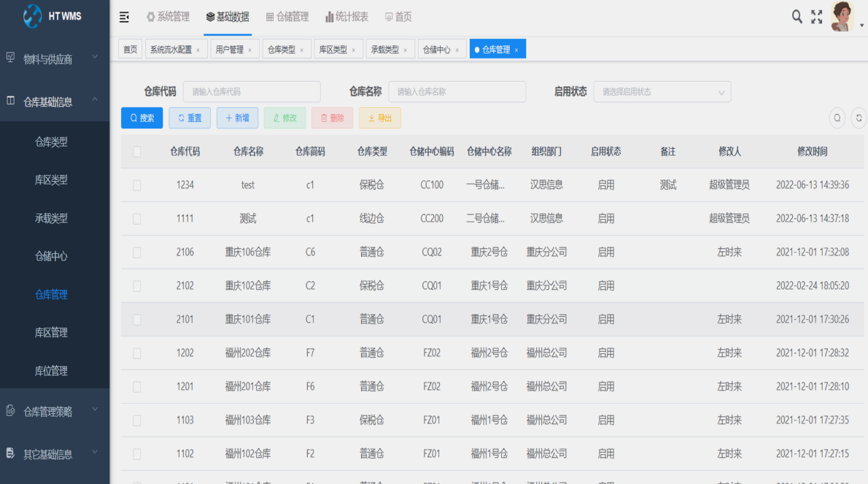This screenshot has height=484, width=868.
Task: Tick the checkbox for 重庆106仓库 row
Action: [x=137, y=253]
